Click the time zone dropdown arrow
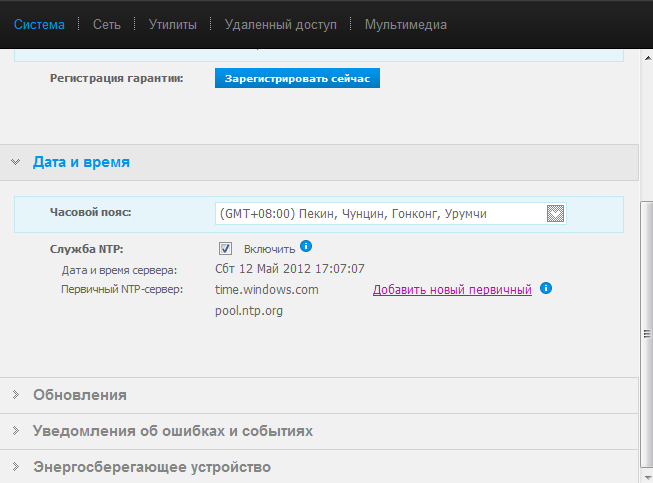Image resolution: width=653 pixels, height=483 pixels. [x=555, y=214]
